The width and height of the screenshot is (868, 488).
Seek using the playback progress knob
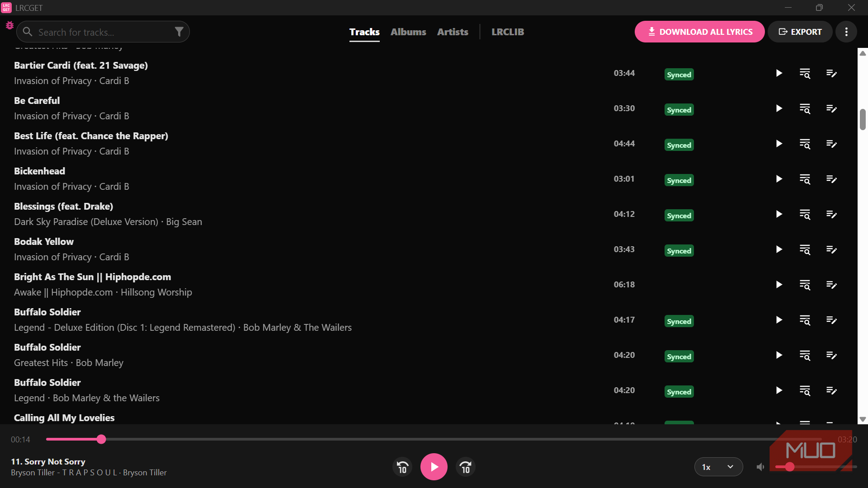(101, 439)
